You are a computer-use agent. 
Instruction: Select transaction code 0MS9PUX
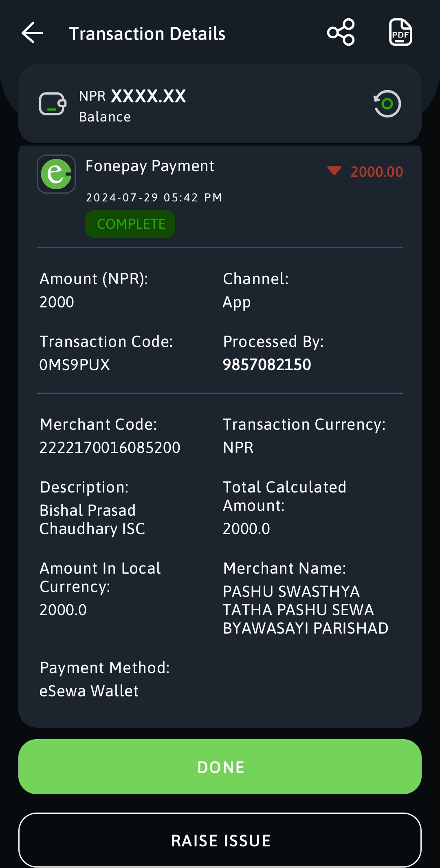click(75, 364)
